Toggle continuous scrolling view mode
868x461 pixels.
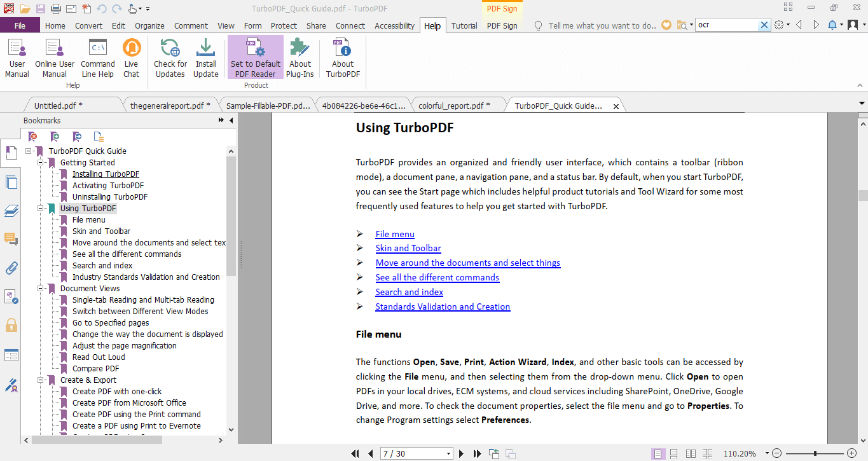673,453
